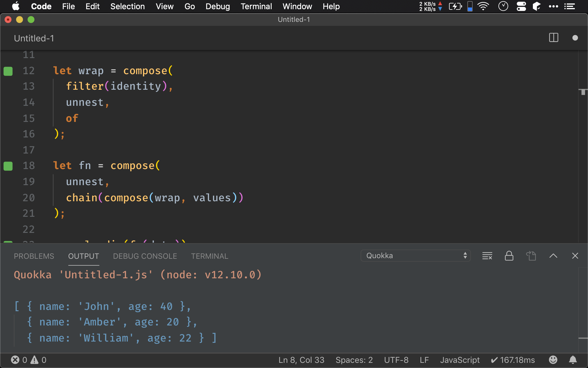Split the editor with the split icon
This screenshot has width=588, height=368.
tap(554, 38)
